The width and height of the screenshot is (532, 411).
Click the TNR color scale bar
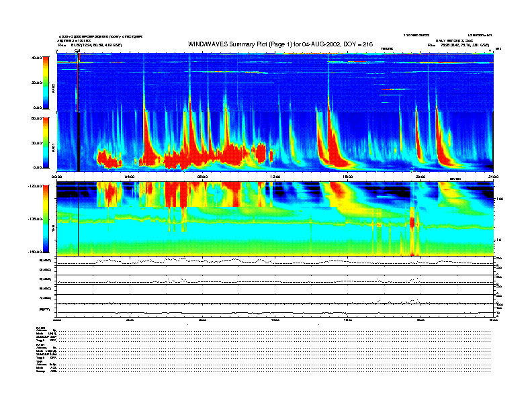(x=46, y=219)
